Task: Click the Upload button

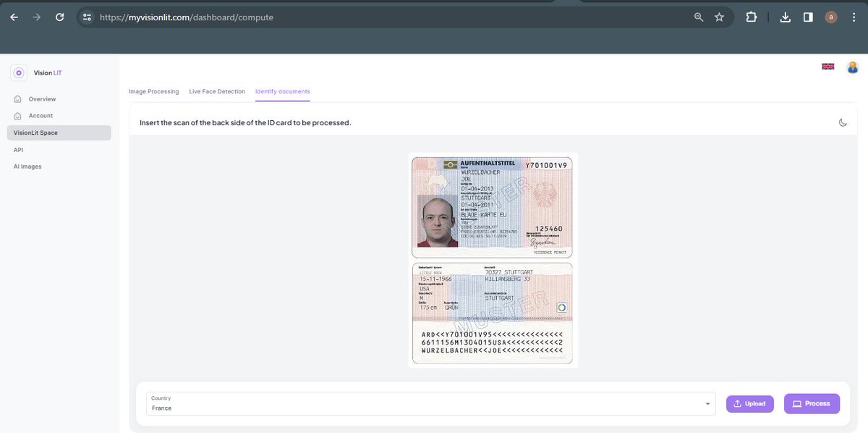Action: (x=750, y=403)
